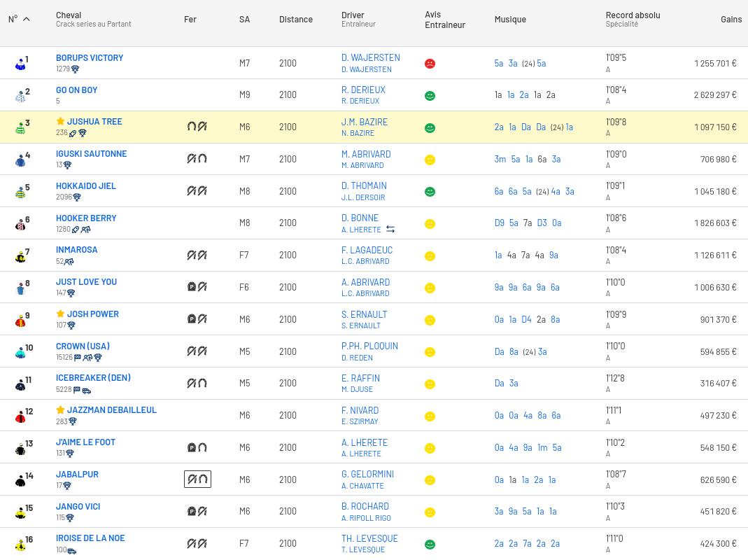Click the Musique column header
Image resolution: width=748 pixels, height=560 pixels.
[509, 20]
